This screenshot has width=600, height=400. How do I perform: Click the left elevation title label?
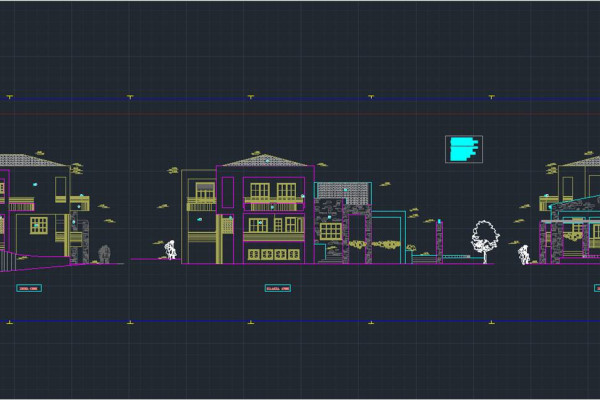point(28,288)
